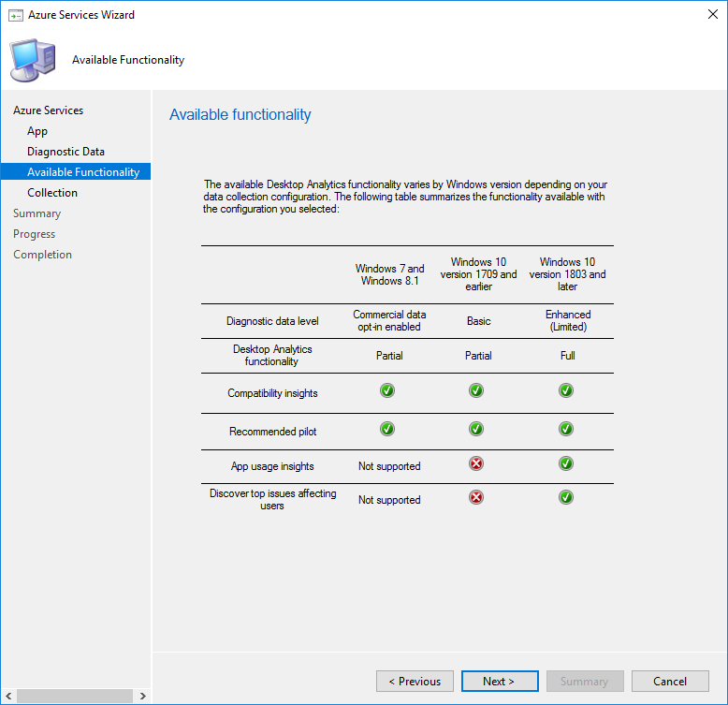728x705 pixels.
Task: Click 'Windows 10 version 1803 and later' header
Action: [567, 274]
